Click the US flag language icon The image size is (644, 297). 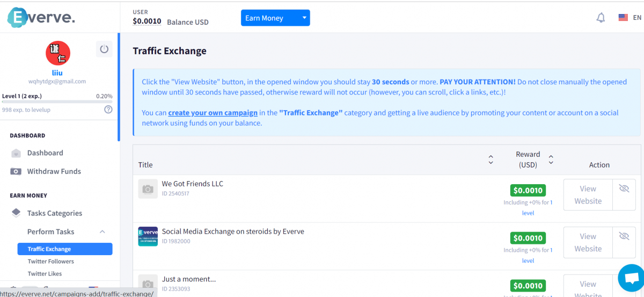623,18
